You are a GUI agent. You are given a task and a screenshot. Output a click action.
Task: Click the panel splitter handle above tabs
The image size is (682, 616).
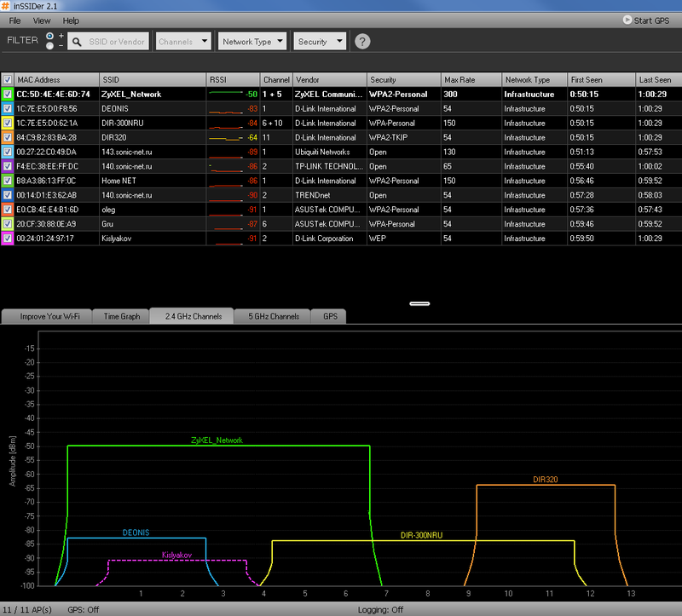pyautogui.click(x=419, y=303)
